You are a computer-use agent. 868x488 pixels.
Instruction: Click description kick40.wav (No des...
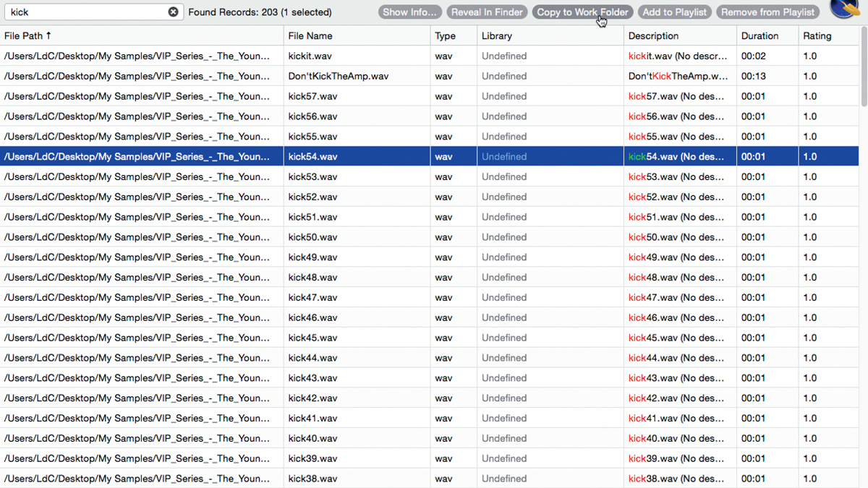coord(676,438)
